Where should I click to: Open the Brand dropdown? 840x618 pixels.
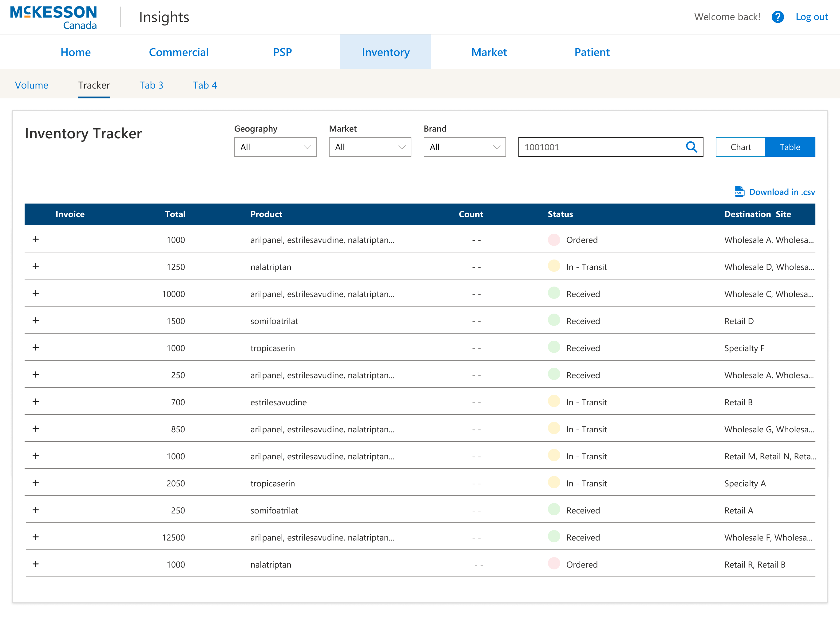tap(464, 147)
